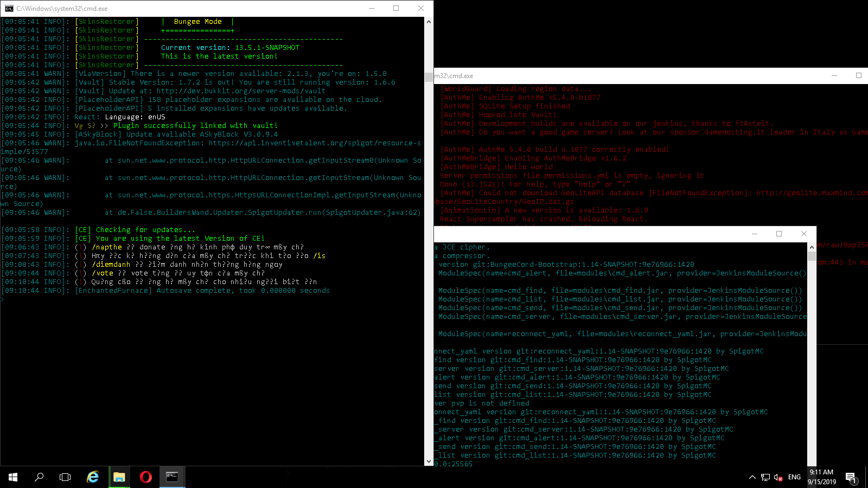Minimize the m32\cmd.exe window with red text

pyautogui.click(x=834, y=75)
